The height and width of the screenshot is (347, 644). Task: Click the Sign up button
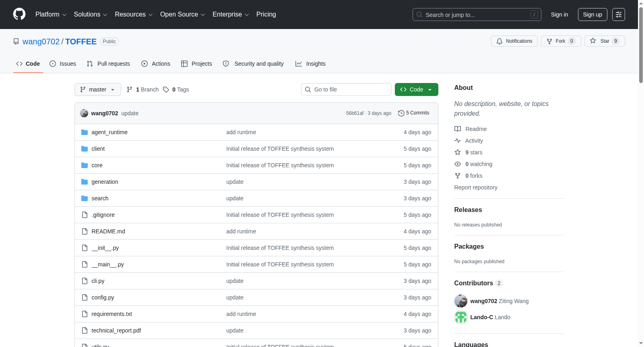pyautogui.click(x=592, y=15)
